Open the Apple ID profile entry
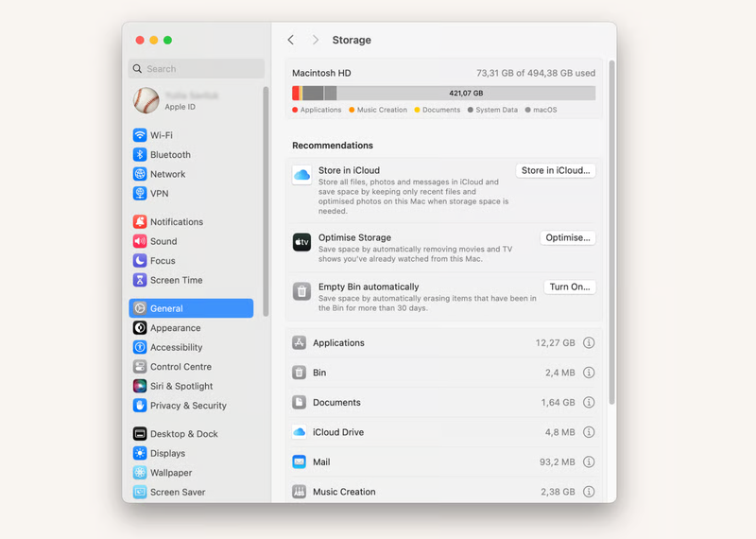Screen dimensions: 756x539 coord(191,101)
